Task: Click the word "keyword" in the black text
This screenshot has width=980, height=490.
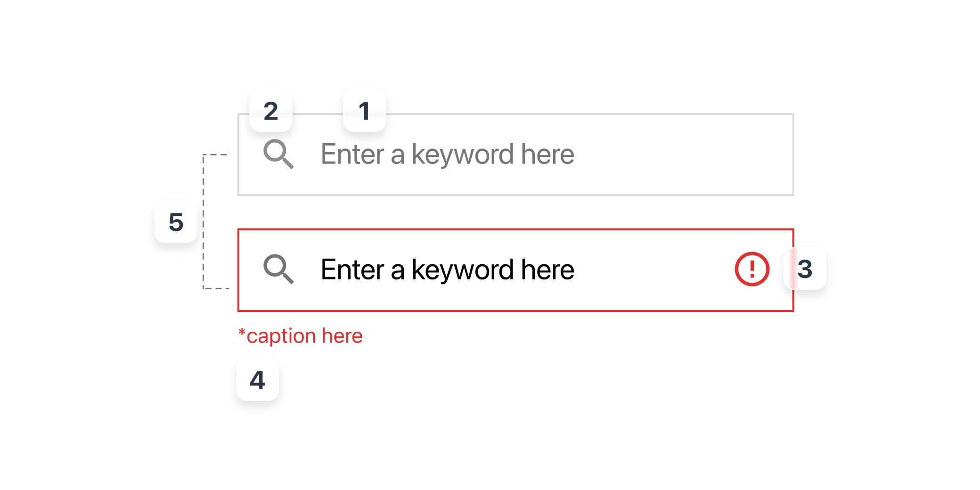Action: pos(463,269)
